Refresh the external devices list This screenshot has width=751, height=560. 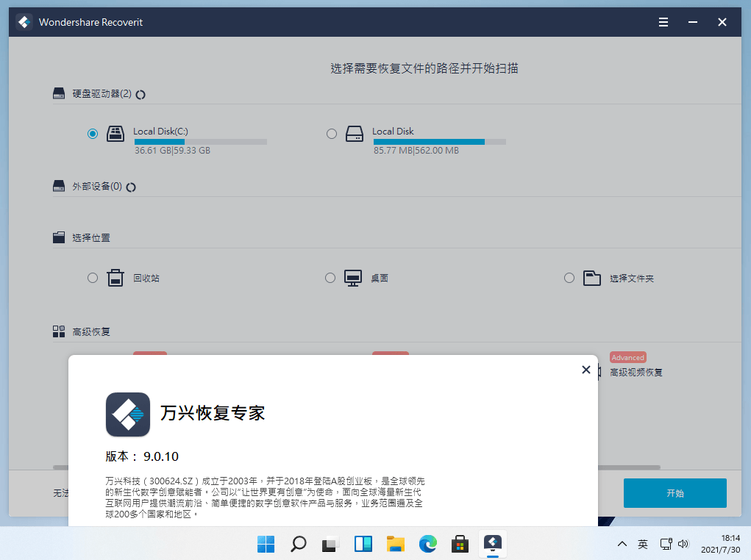[131, 187]
